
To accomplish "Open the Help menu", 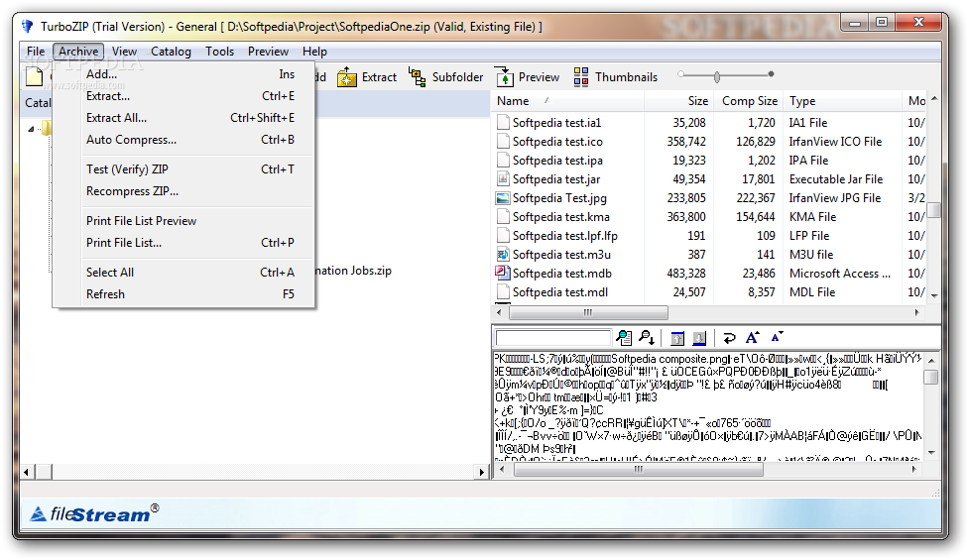I will 314,52.
